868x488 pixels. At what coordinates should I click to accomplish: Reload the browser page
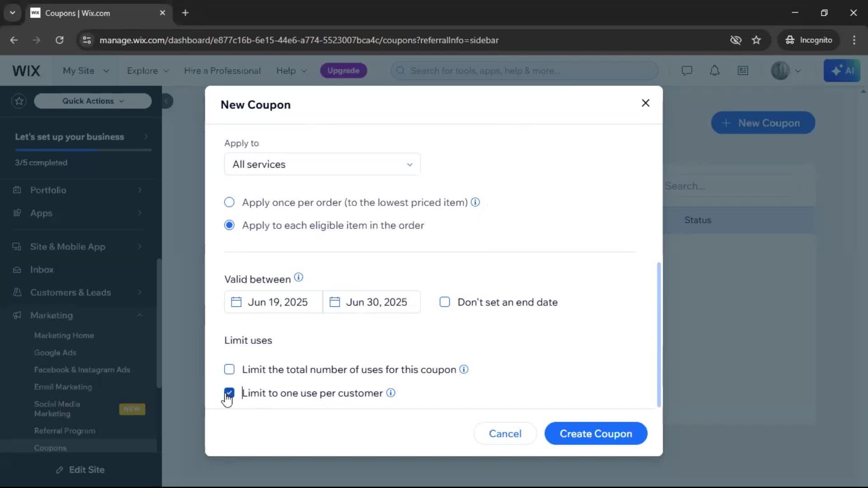(x=59, y=40)
